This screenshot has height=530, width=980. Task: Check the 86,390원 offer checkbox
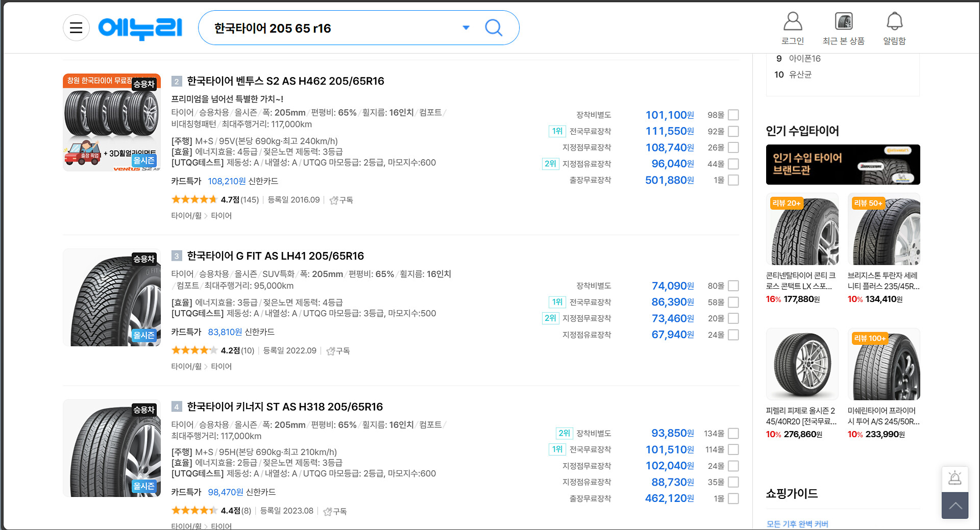[733, 302]
